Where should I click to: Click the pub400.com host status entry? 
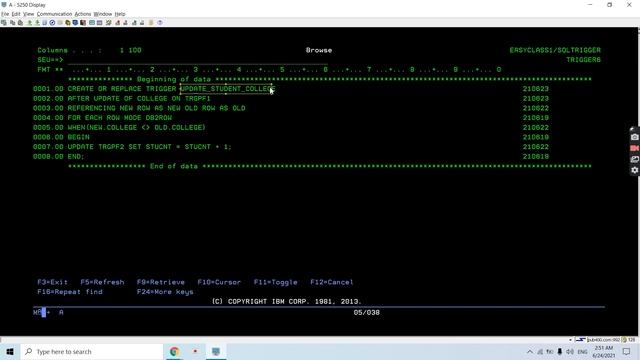(x=604, y=340)
